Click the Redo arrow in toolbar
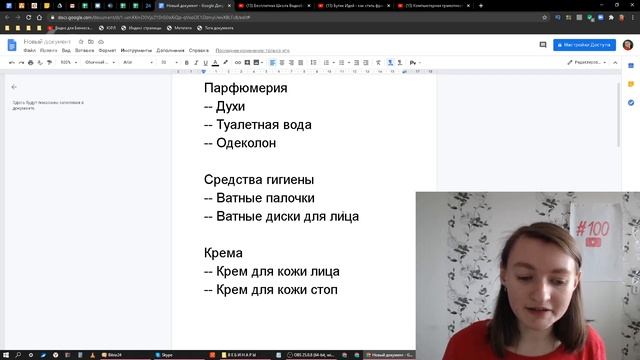Viewport: 640px width, 360px height. click(21, 62)
